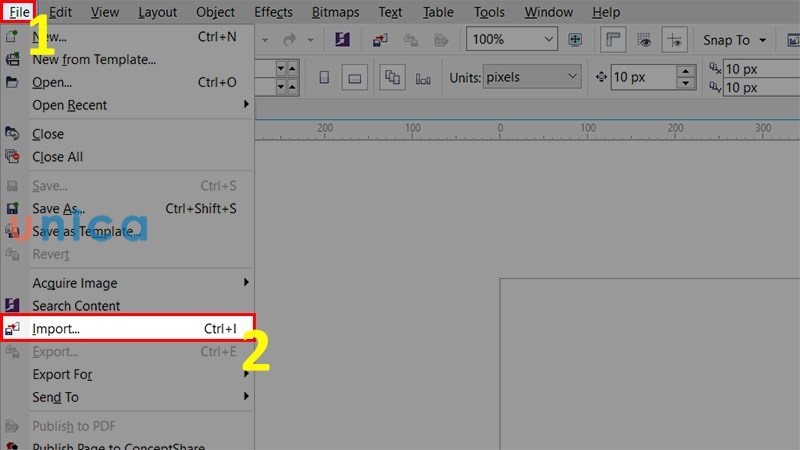Viewport: 800px width, 450px height.
Task: Toggle Show Rulers button
Action: tap(613, 40)
